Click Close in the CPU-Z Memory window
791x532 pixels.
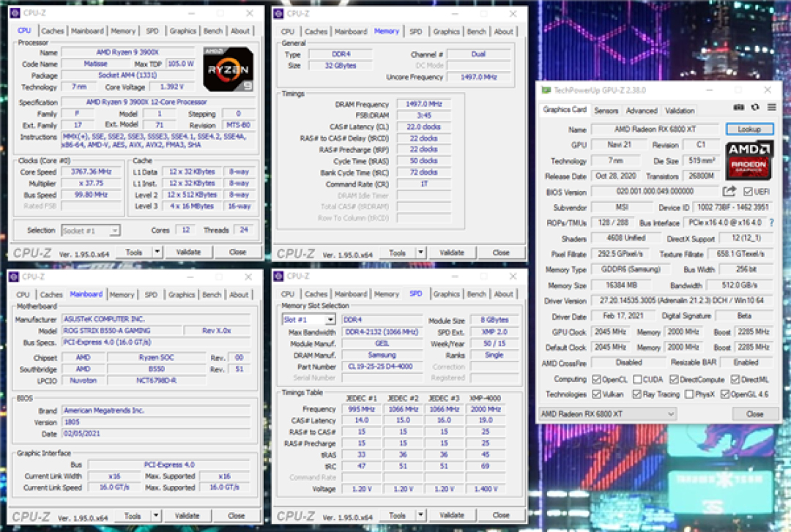click(501, 252)
